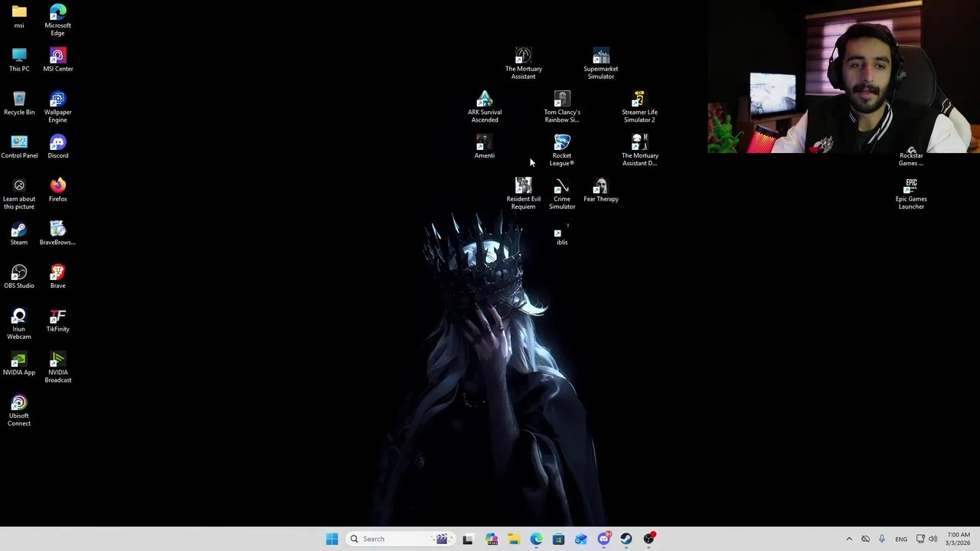Open the ENG language switcher

pyautogui.click(x=901, y=539)
